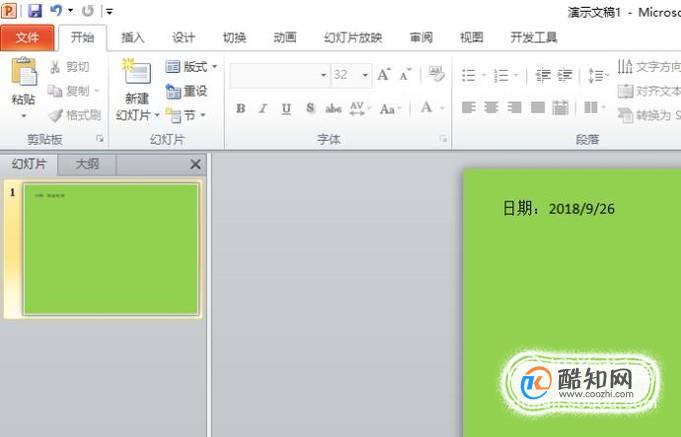
Task: Switch to the 大纲 pane tab
Action: coord(87,164)
